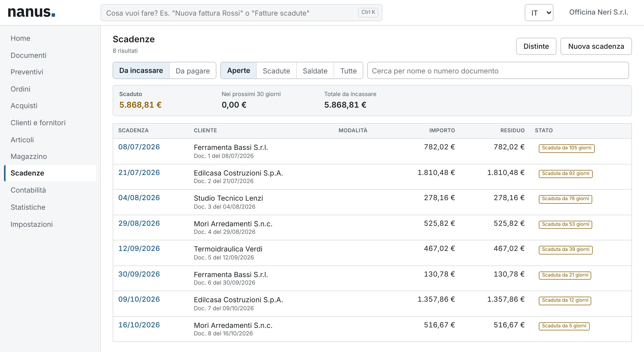Show Tutte deadlines
This screenshot has width=644, height=352.
point(348,71)
